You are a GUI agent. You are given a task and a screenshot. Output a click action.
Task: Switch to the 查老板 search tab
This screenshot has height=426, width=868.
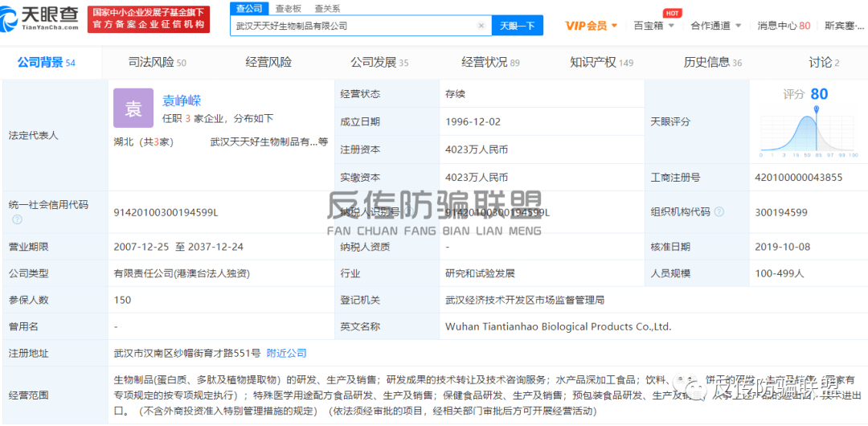pos(288,8)
